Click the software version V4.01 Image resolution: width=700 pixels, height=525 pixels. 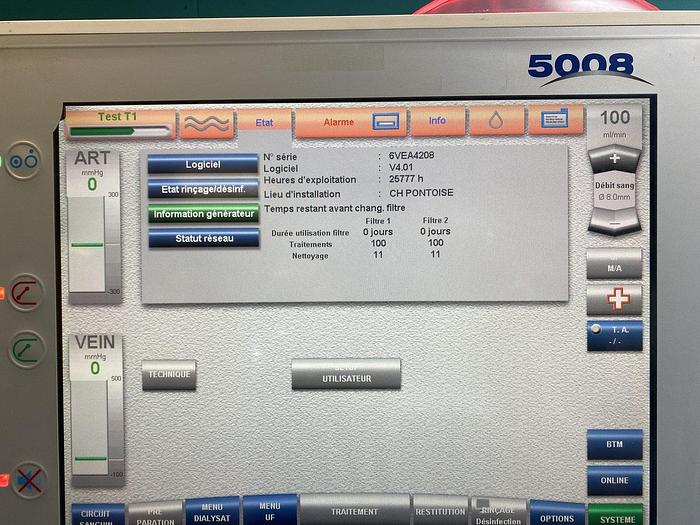pyautogui.click(x=401, y=167)
